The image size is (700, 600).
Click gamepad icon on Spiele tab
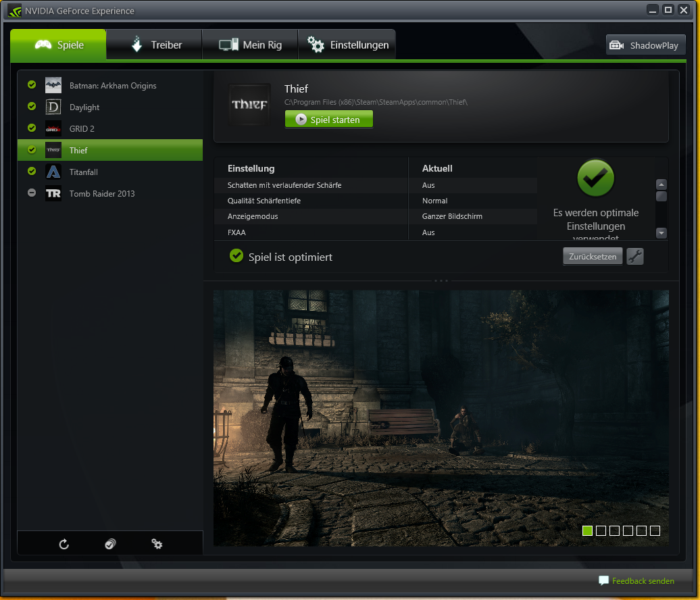coord(43,45)
